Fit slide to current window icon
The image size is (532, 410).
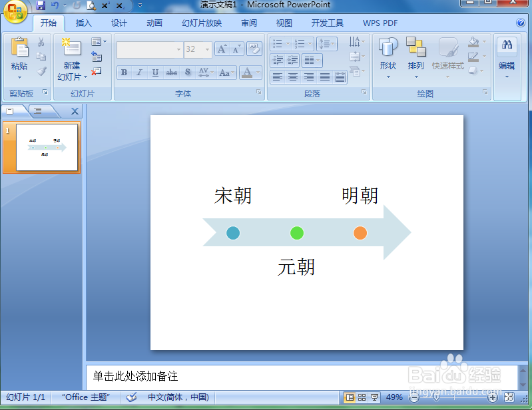click(x=509, y=397)
